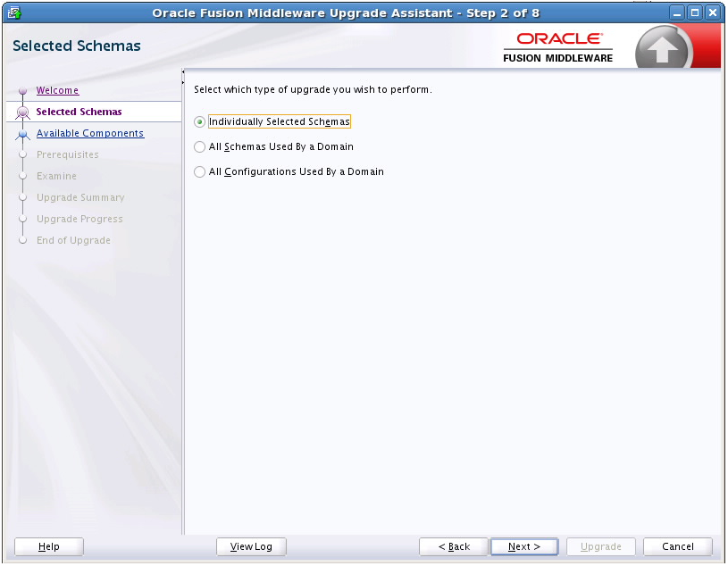Click View Log button
Viewport: 728px width, 566px height.
(251, 546)
